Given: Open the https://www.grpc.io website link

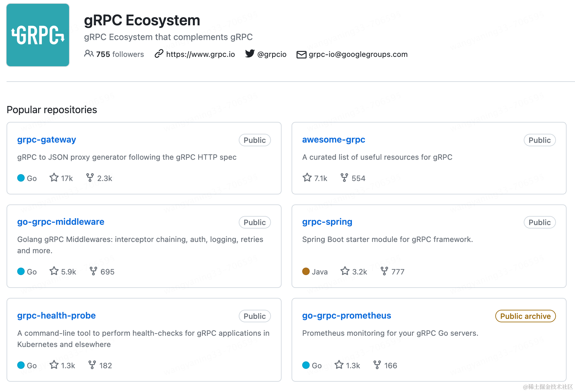Looking at the screenshot, I should click(x=200, y=54).
